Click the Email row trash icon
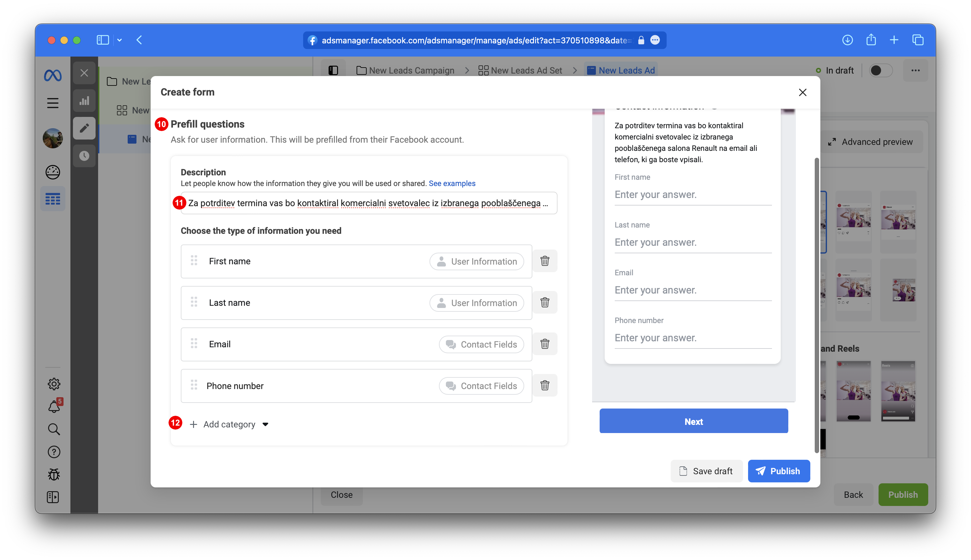Image resolution: width=971 pixels, height=560 pixels. click(x=545, y=344)
